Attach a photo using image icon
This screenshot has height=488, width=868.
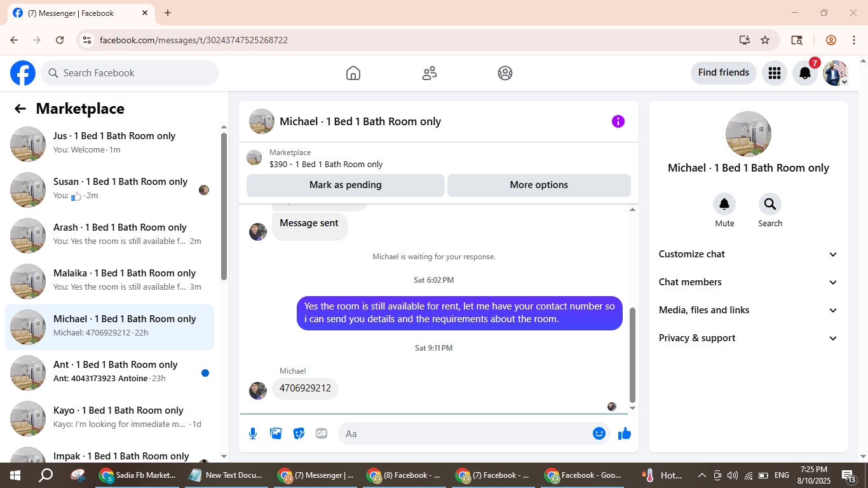click(x=276, y=433)
